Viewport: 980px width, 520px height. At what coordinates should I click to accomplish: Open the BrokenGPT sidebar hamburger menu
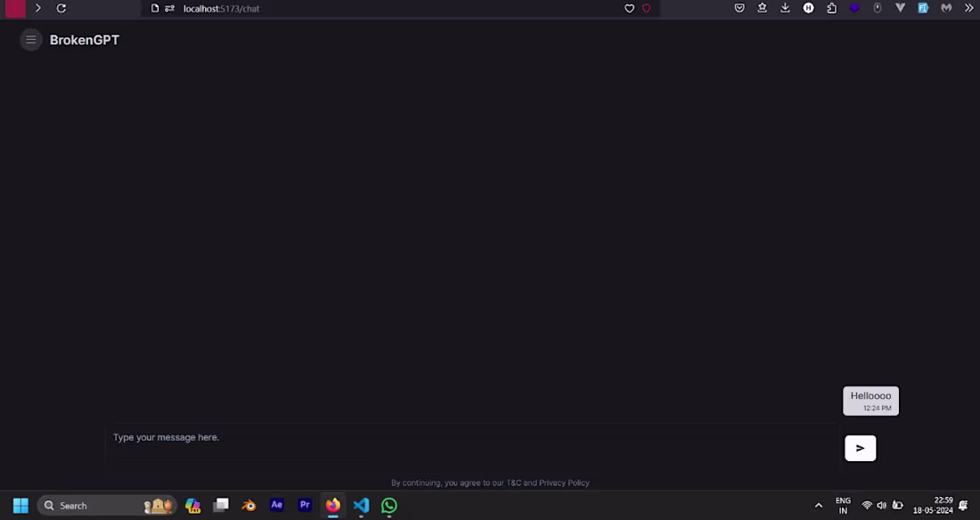[x=30, y=39]
